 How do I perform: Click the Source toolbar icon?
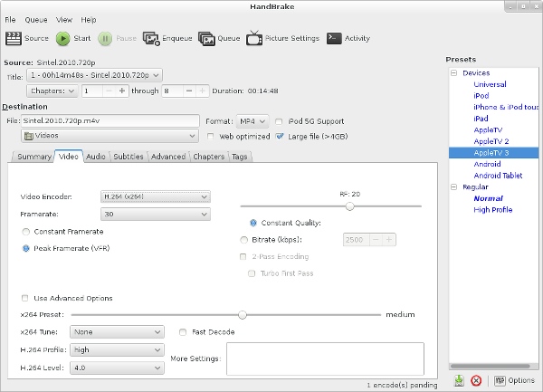(14, 38)
